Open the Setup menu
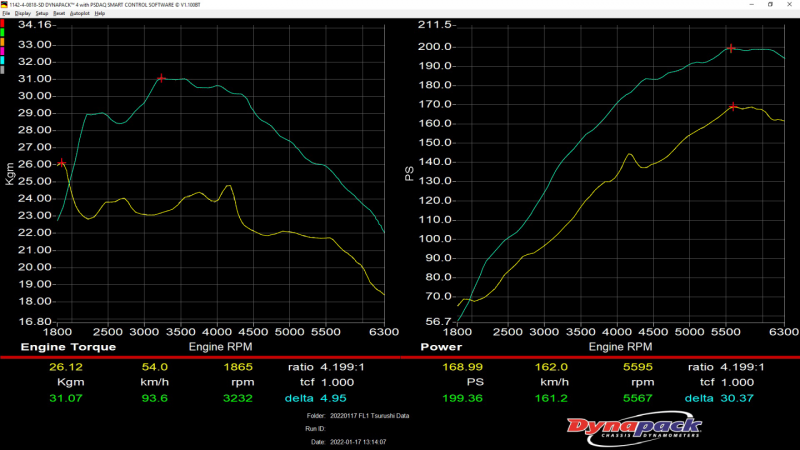The height and width of the screenshot is (450, 800). pyautogui.click(x=42, y=13)
